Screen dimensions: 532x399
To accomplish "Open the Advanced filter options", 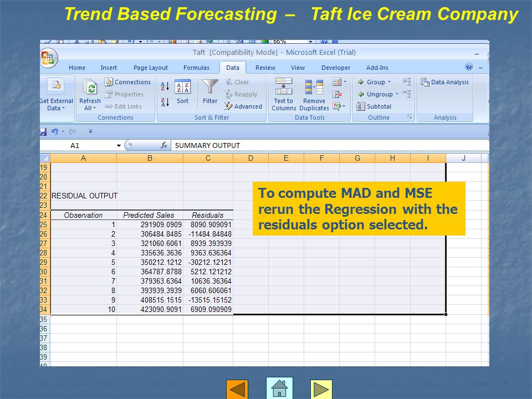I will point(243,106).
